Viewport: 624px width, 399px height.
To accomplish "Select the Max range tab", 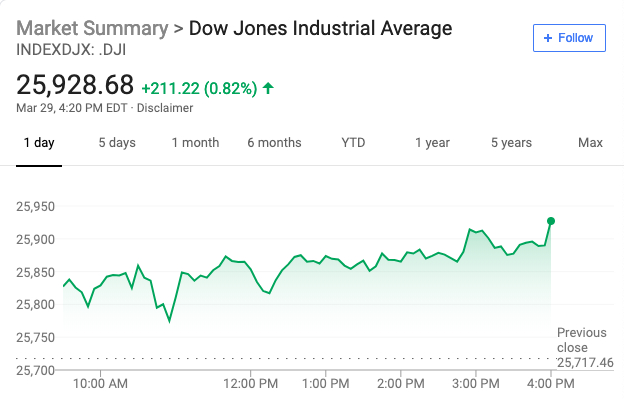I will coord(590,142).
